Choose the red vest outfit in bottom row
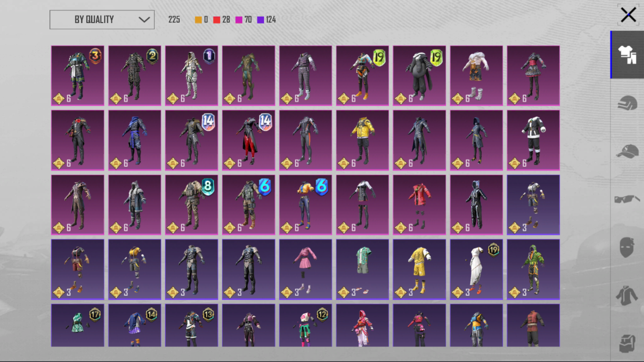 pos(533,325)
